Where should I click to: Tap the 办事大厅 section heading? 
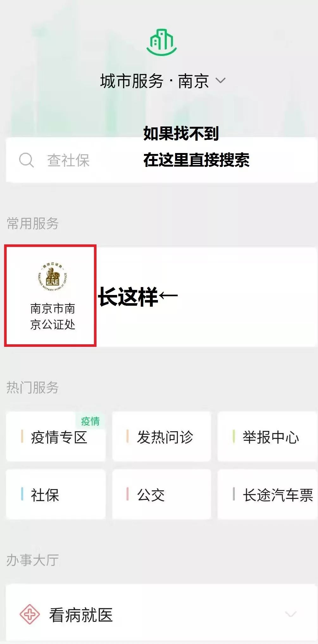(33, 560)
